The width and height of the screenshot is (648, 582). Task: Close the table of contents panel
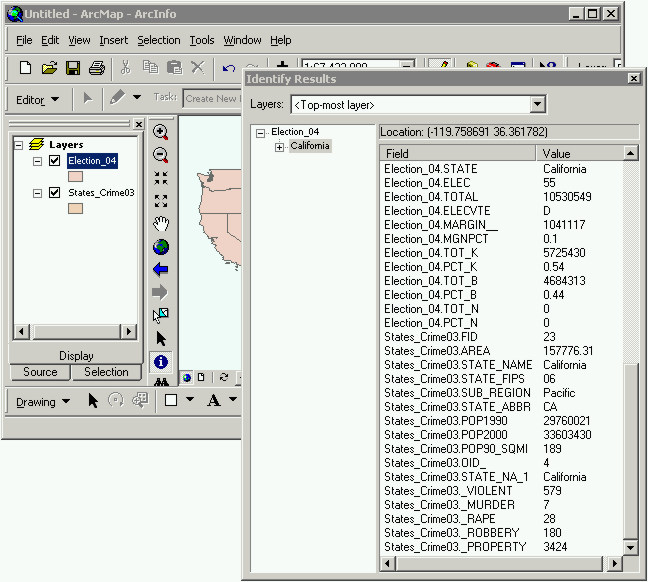[x=139, y=124]
